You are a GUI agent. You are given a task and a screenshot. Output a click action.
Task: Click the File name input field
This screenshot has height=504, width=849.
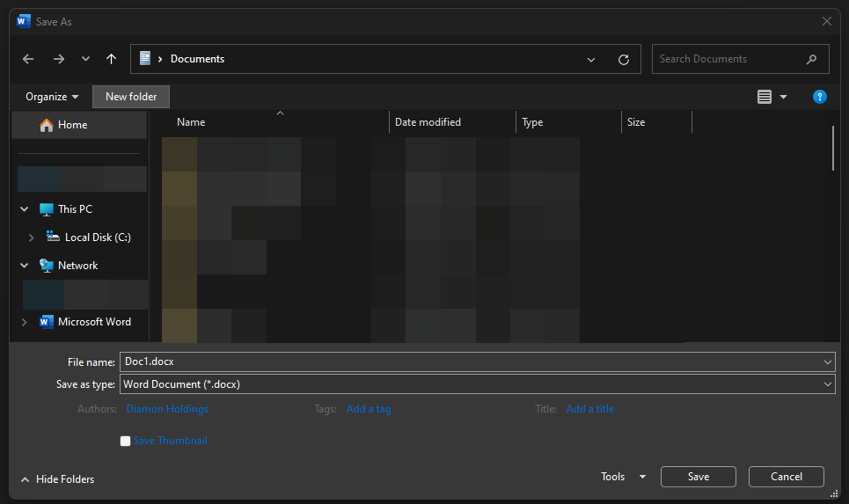(471, 362)
